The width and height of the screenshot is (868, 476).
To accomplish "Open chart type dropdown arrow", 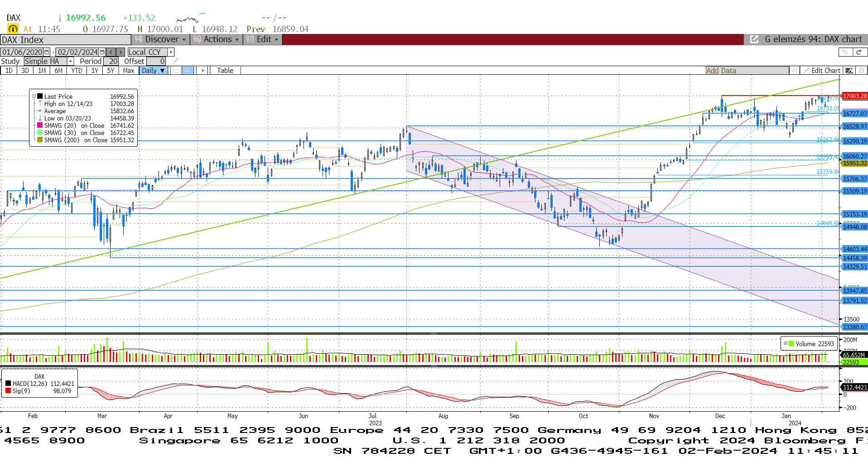I will [x=203, y=70].
